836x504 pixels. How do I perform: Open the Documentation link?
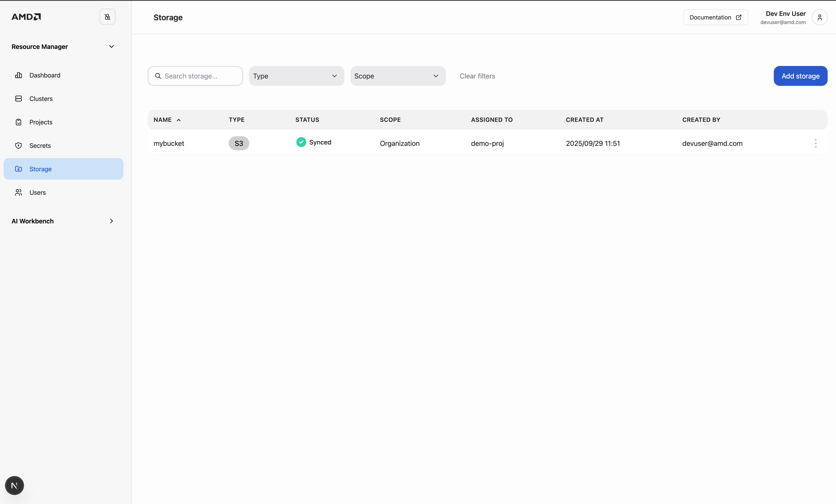pyautogui.click(x=716, y=17)
